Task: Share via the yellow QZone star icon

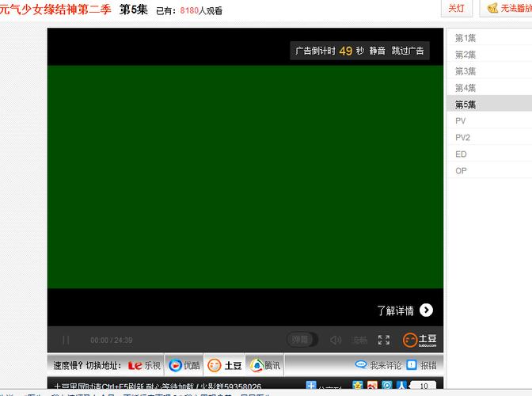Action: click(358, 385)
